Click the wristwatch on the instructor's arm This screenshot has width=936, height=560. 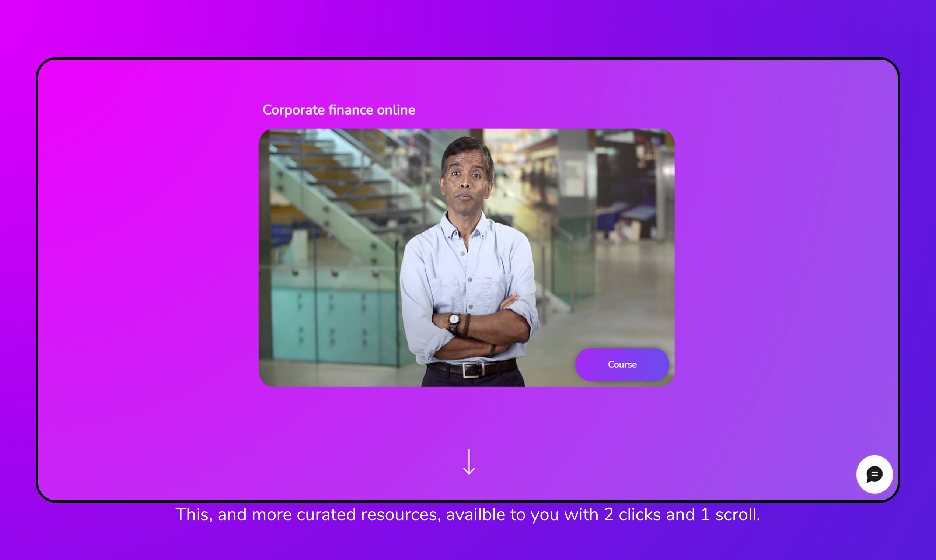tap(454, 320)
